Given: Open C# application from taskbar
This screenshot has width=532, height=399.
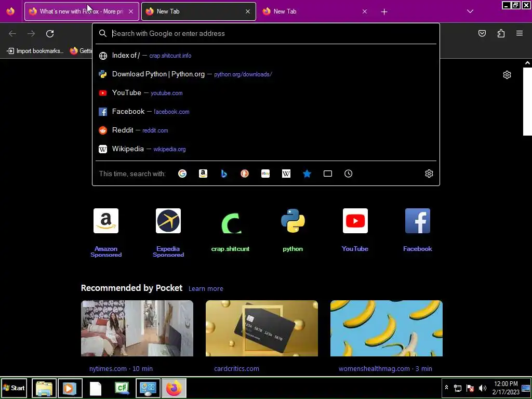Looking at the screenshot, I should (122, 388).
